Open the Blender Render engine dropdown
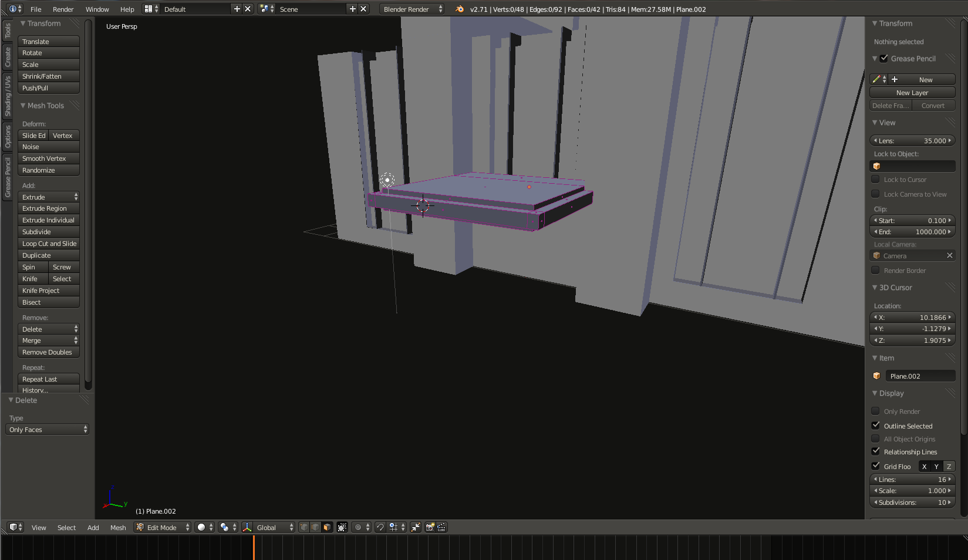This screenshot has width=968, height=560. pos(412,9)
